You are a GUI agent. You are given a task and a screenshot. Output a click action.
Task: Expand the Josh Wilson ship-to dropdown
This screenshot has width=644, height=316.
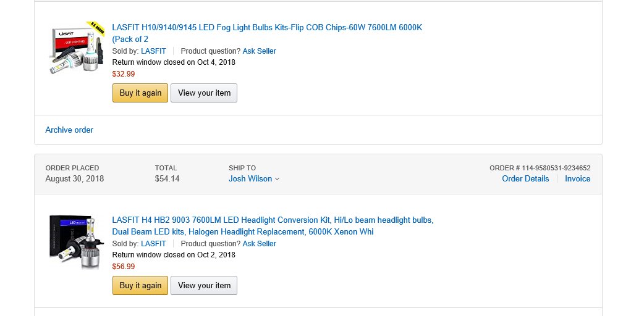(254, 178)
